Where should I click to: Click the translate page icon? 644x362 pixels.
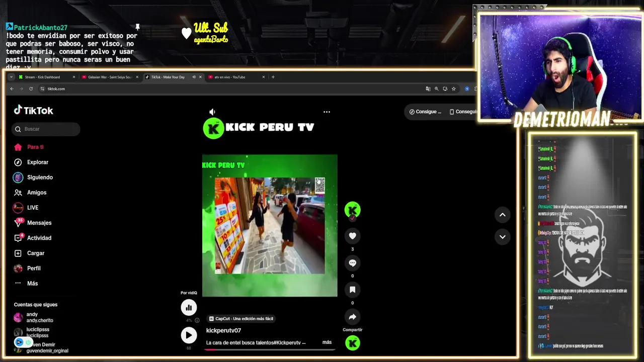coord(428,89)
